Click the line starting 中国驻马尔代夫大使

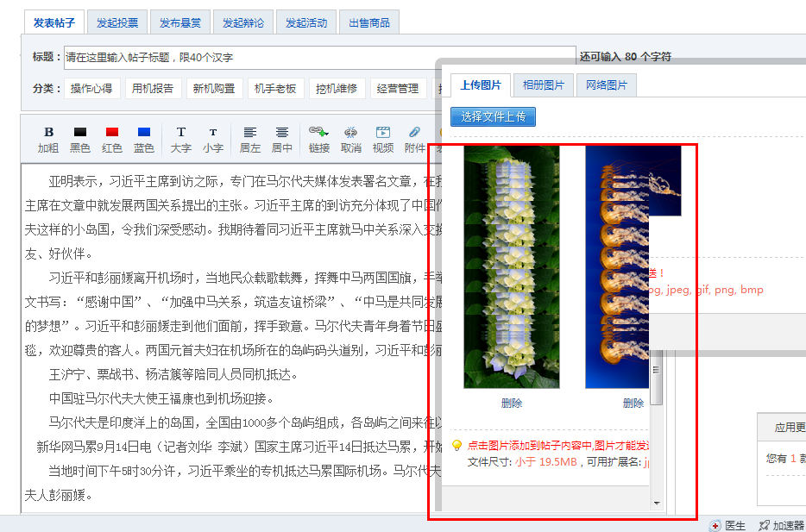coord(162,398)
